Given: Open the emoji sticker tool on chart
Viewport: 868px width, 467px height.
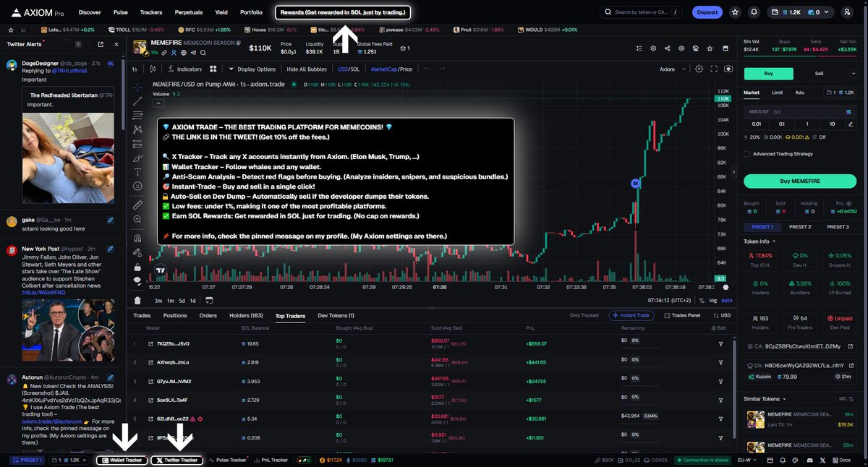Looking at the screenshot, I should (x=137, y=186).
